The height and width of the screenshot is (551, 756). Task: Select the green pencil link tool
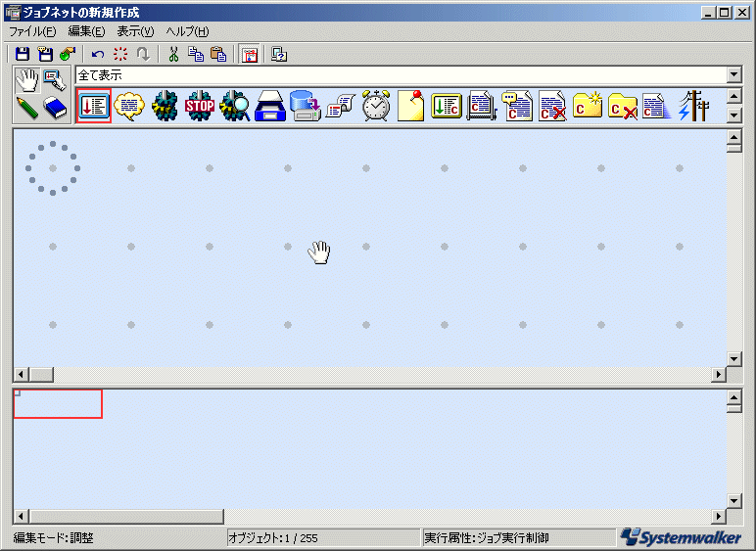[x=27, y=108]
